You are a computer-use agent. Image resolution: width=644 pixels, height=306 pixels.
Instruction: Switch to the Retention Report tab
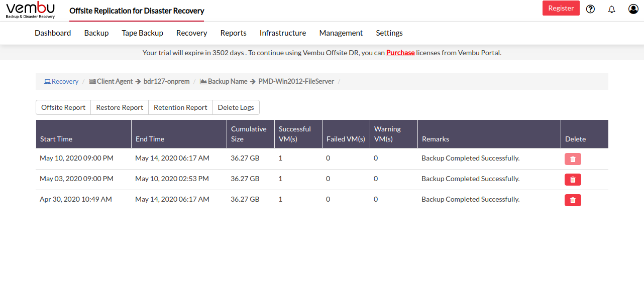180,107
